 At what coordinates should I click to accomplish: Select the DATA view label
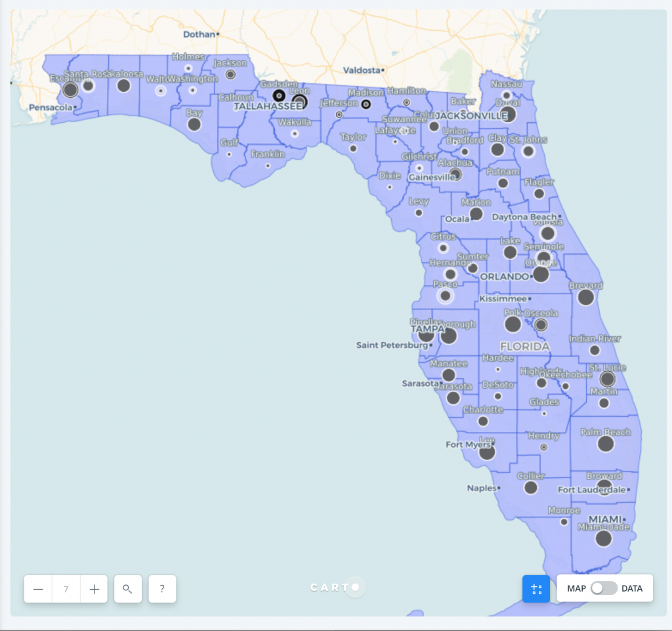(632, 588)
